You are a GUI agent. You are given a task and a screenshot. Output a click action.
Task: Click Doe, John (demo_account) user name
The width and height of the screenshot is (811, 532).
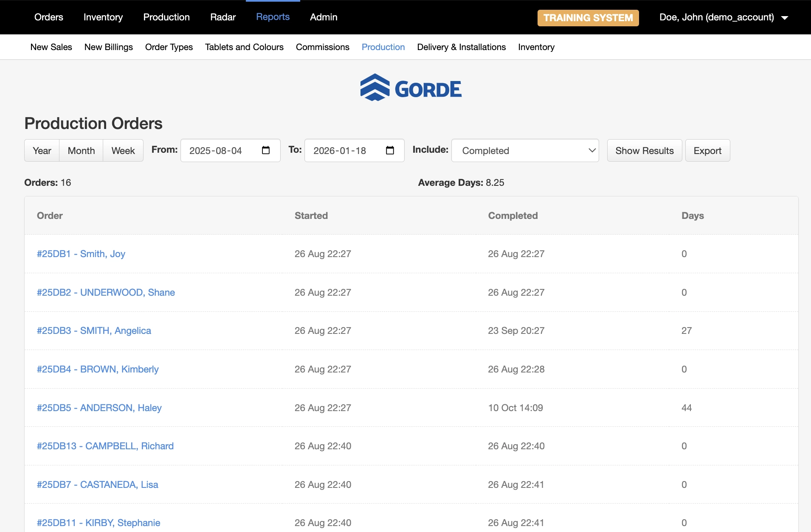pyautogui.click(x=717, y=17)
